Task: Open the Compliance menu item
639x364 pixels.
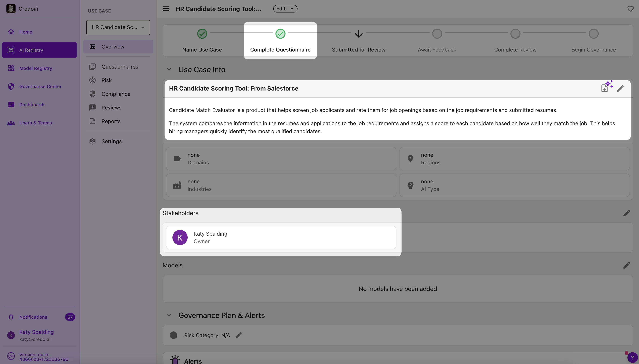Action: tap(116, 94)
